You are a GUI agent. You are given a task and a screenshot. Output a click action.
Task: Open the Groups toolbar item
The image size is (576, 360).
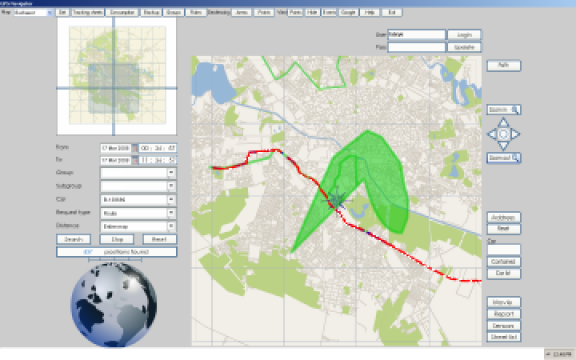tap(173, 12)
